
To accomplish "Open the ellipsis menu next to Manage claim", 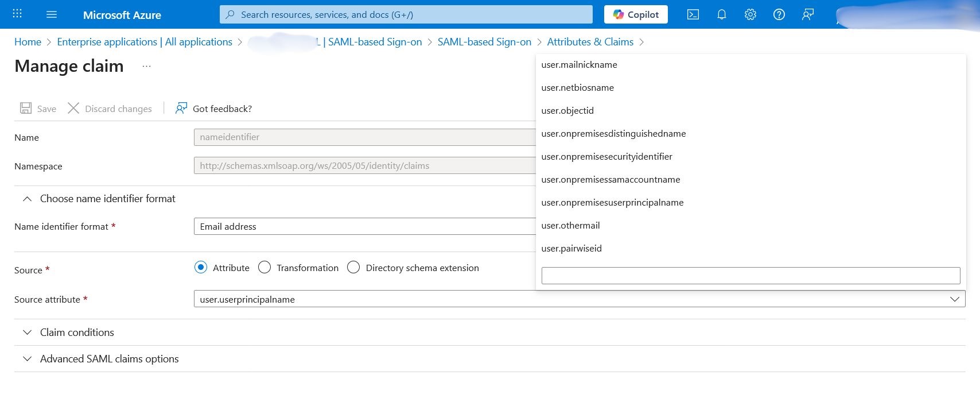I will pos(147,67).
